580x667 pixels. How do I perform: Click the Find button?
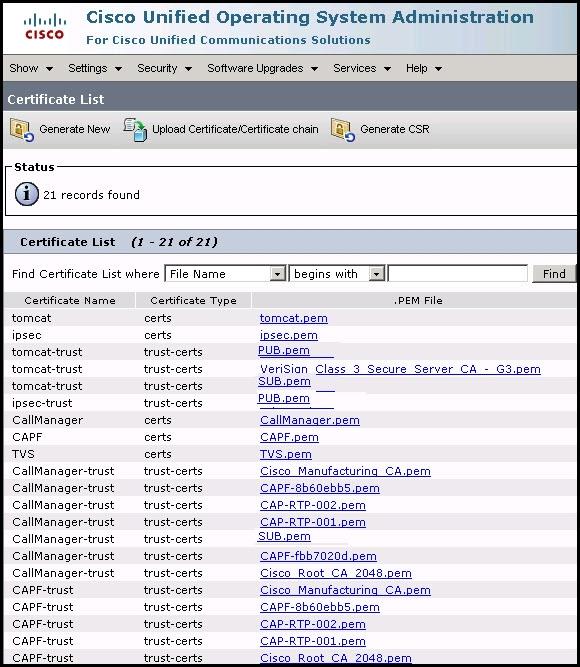pyautogui.click(x=554, y=274)
